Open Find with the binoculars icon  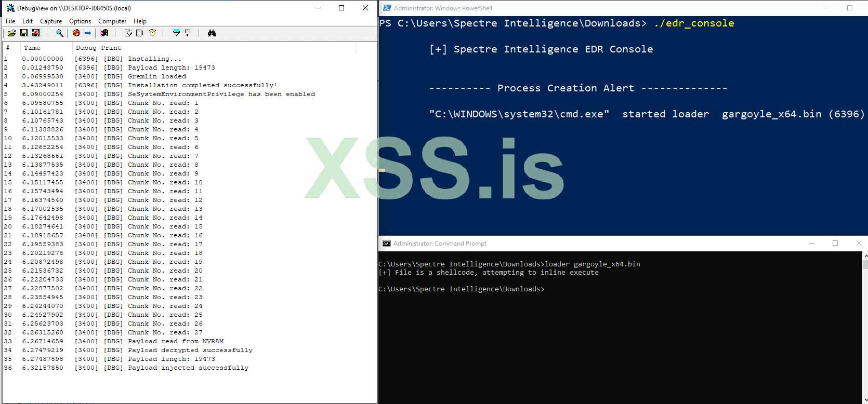[x=212, y=33]
